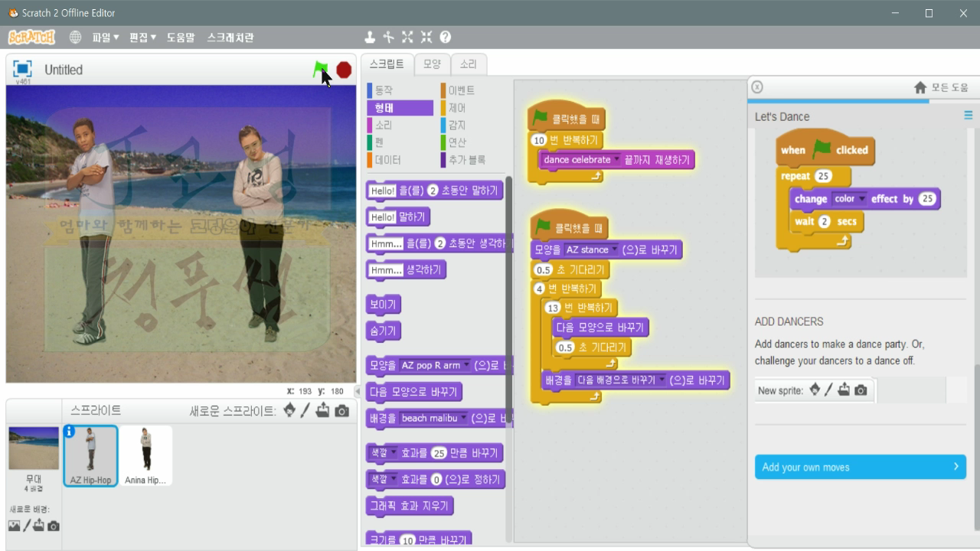Select the Delete scissors tool

(389, 37)
